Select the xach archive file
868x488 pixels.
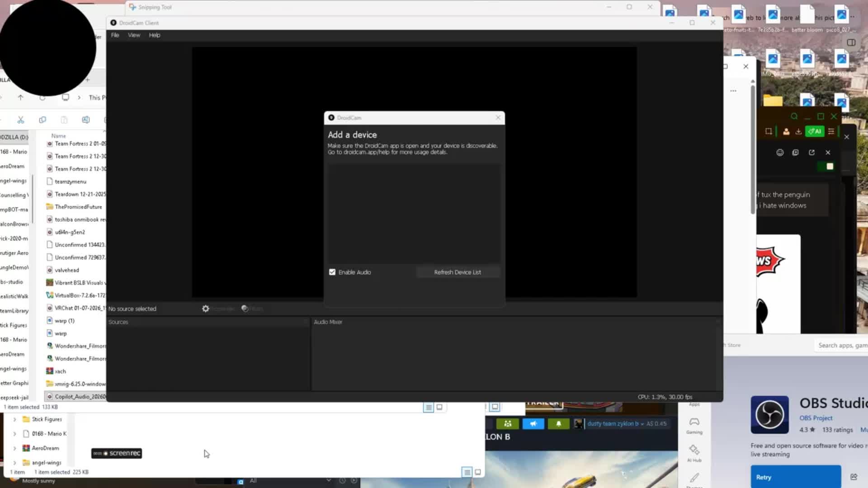(x=60, y=371)
